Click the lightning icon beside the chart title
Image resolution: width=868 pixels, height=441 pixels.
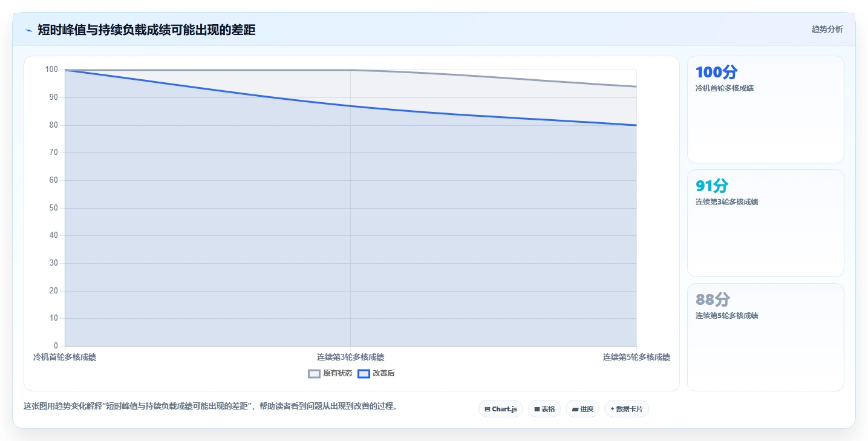pos(28,30)
